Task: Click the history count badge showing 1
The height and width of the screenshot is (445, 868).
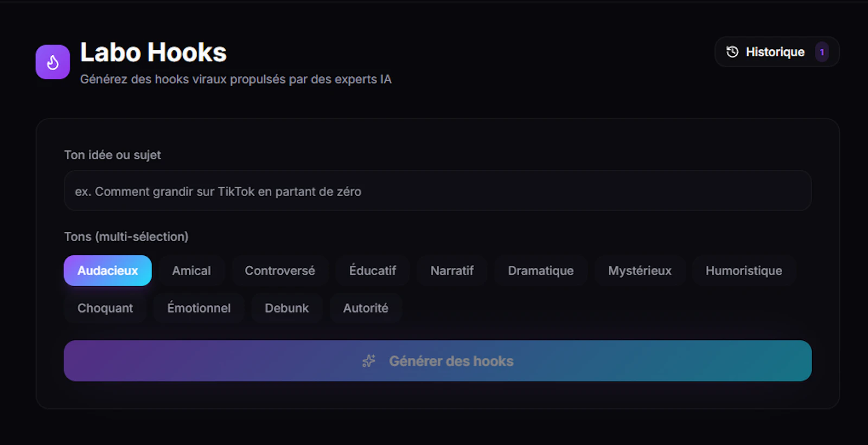Action: 822,52
